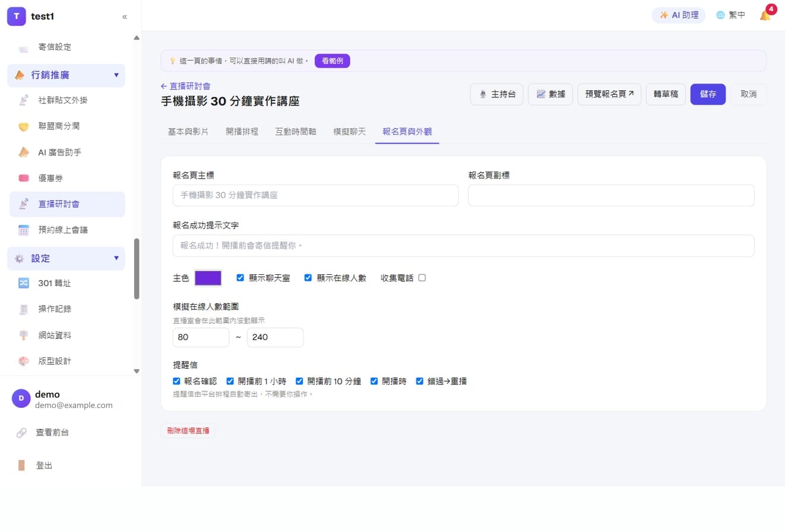The image size is (785, 532).
Task: Click the 報名頁副標 input field
Action: tap(611, 195)
